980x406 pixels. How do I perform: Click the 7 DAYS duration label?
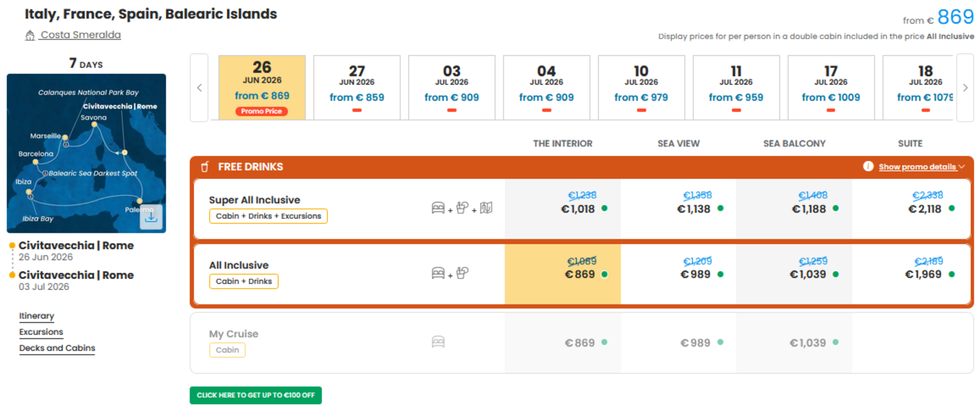tap(86, 63)
